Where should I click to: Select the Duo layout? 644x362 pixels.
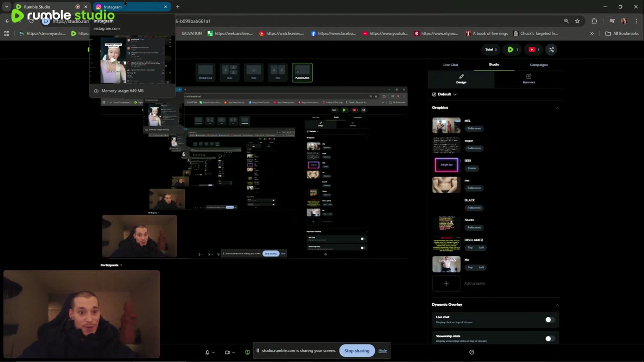(x=278, y=72)
